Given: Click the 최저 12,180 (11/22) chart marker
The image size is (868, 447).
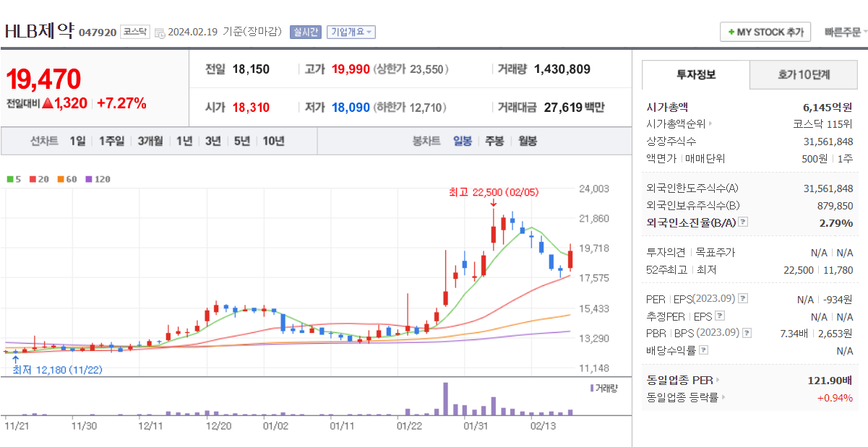Looking at the screenshot, I should (x=57, y=370).
